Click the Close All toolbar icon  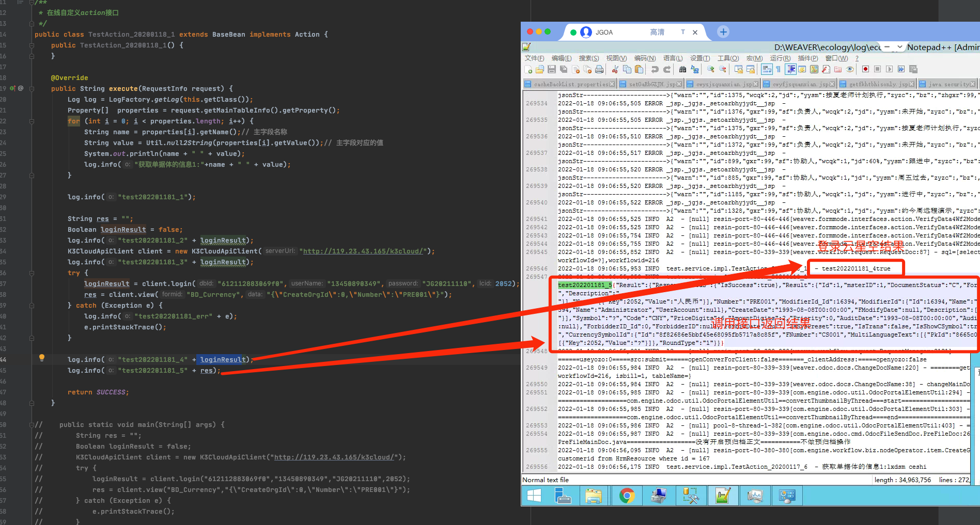[587, 69]
